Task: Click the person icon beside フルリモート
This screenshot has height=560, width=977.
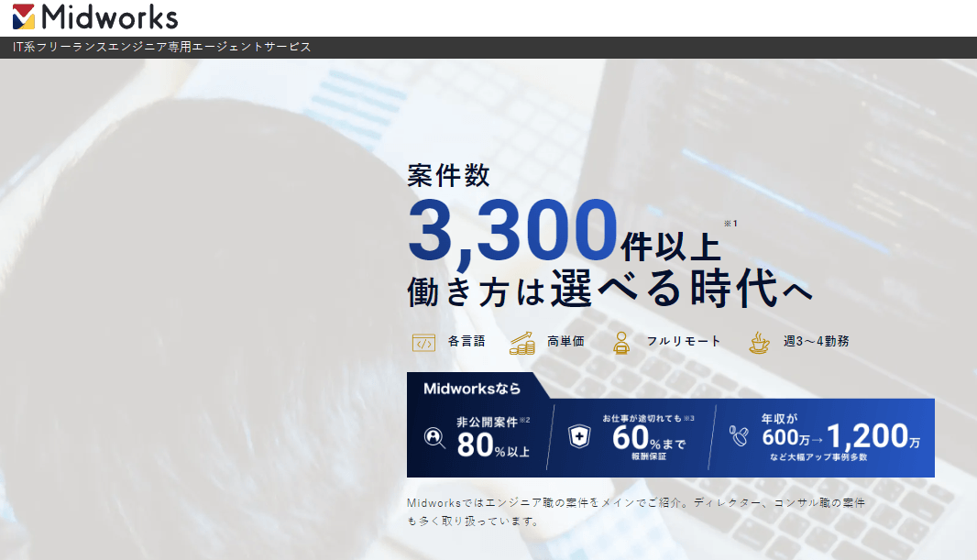Action: 620,343
